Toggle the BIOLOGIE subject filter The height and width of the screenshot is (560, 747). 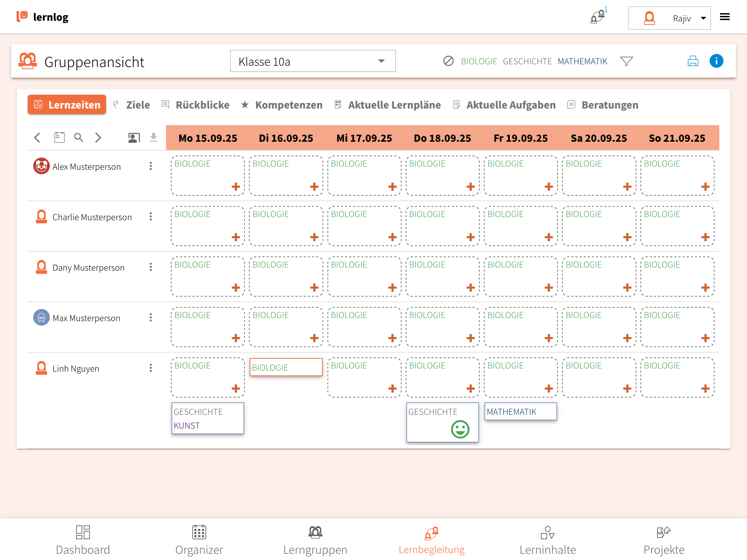[479, 61]
